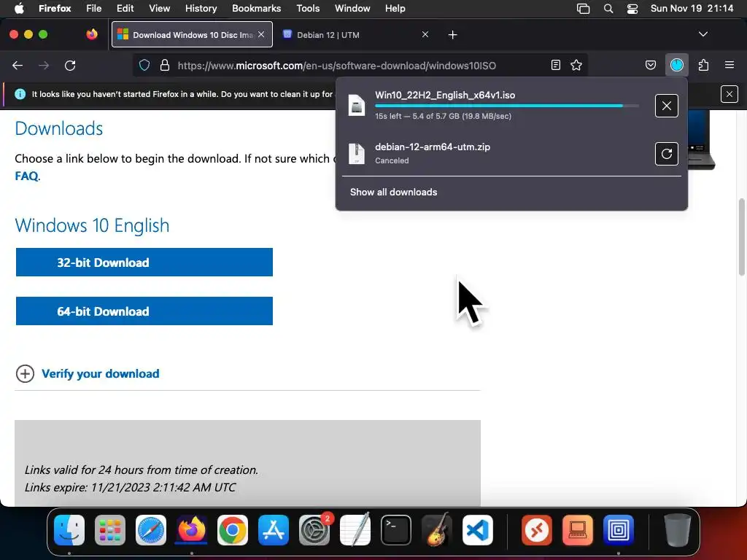Open the list all tabs chevron
This screenshot has width=747, height=560.
coord(703,34)
